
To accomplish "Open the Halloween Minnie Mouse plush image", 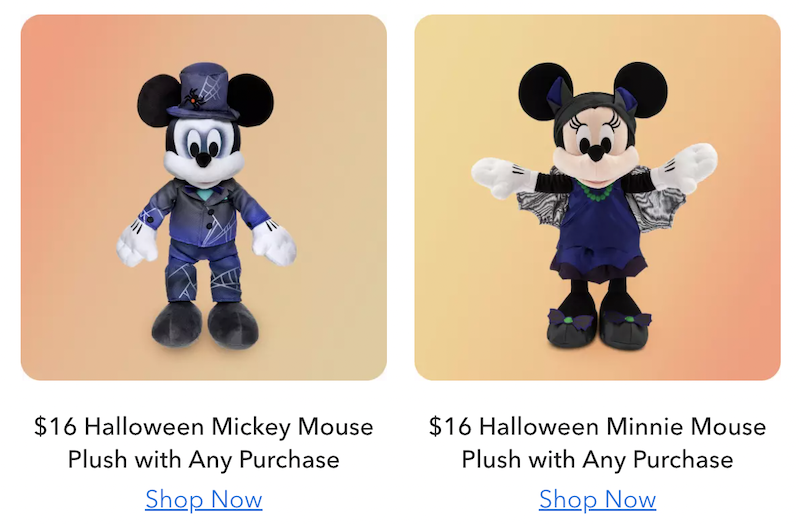I will [597, 197].
